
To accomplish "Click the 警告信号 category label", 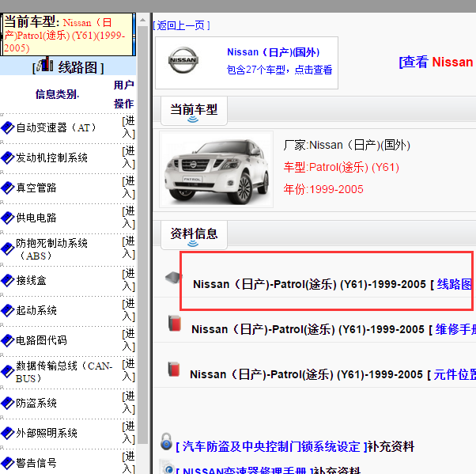I will (36, 463).
